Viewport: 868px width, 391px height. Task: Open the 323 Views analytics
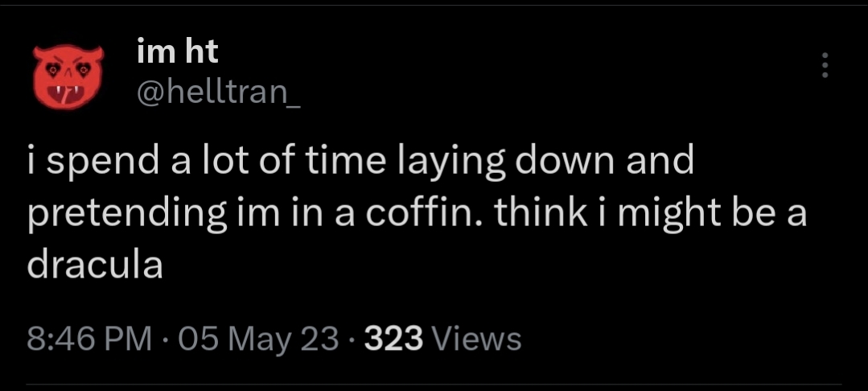click(442, 339)
